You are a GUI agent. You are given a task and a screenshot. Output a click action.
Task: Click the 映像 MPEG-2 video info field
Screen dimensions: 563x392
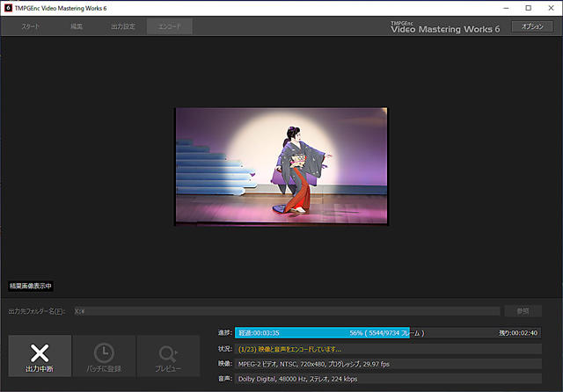coord(387,364)
